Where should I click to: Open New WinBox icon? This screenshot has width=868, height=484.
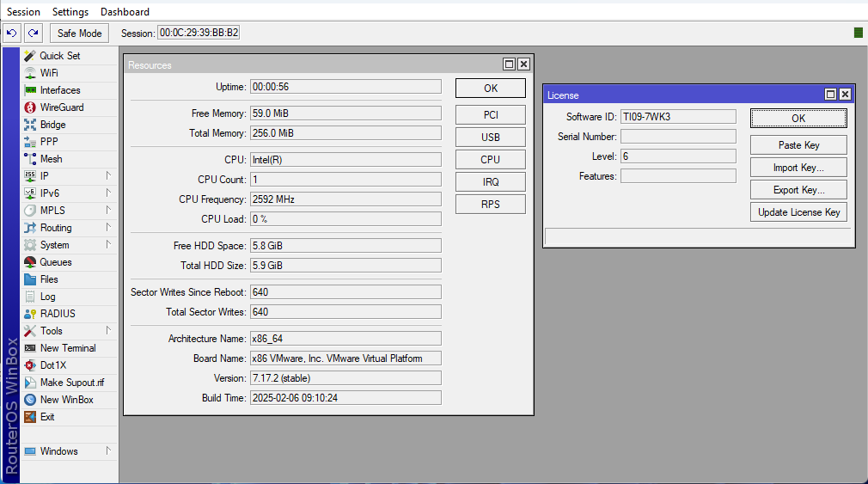click(x=30, y=399)
